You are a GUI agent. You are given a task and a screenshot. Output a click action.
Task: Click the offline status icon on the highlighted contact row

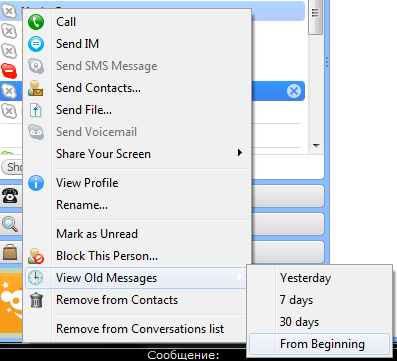[8, 91]
